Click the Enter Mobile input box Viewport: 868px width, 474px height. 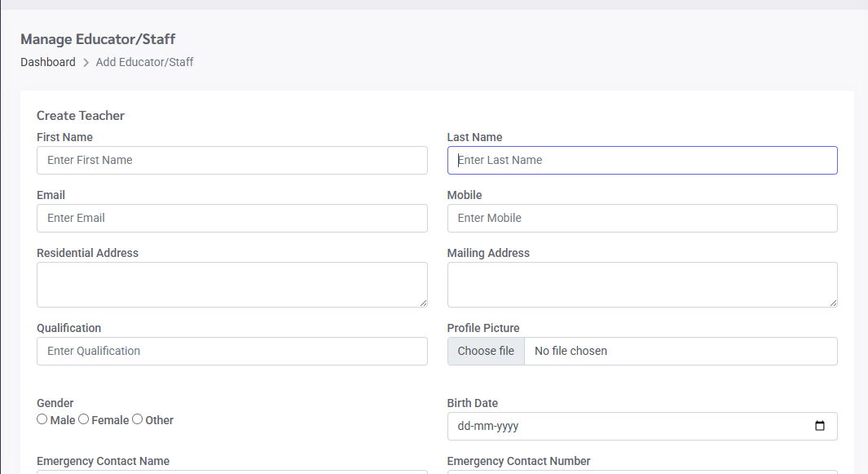[641, 218]
